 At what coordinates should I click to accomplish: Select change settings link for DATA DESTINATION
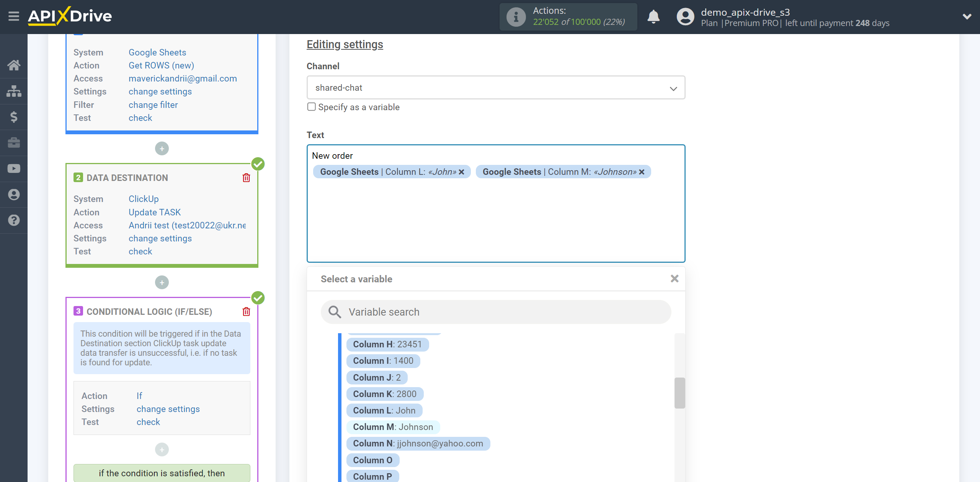(x=159, y=238)
